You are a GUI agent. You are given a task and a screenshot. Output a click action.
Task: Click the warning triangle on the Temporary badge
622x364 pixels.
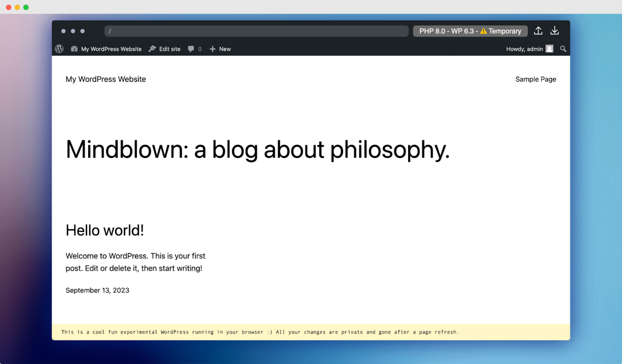[x=484, y=31]
